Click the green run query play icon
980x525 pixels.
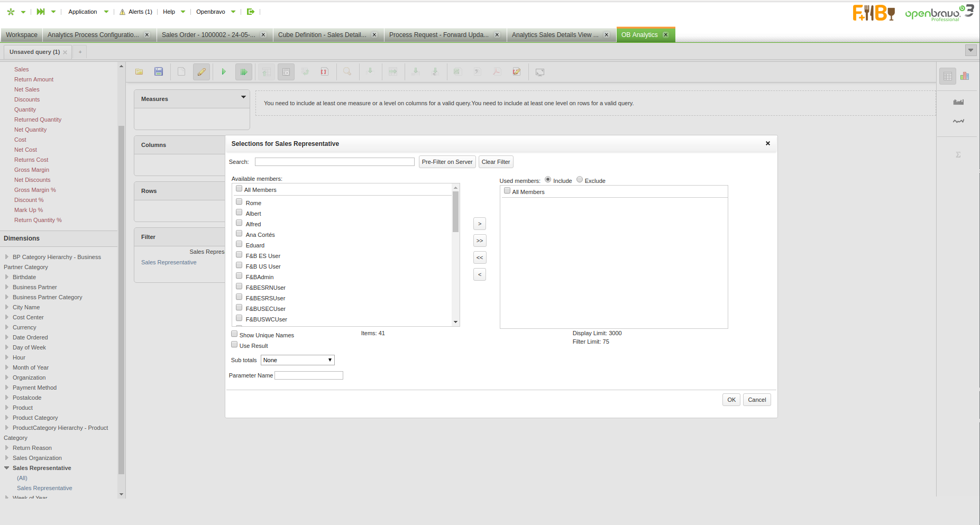tap(224, 72)
